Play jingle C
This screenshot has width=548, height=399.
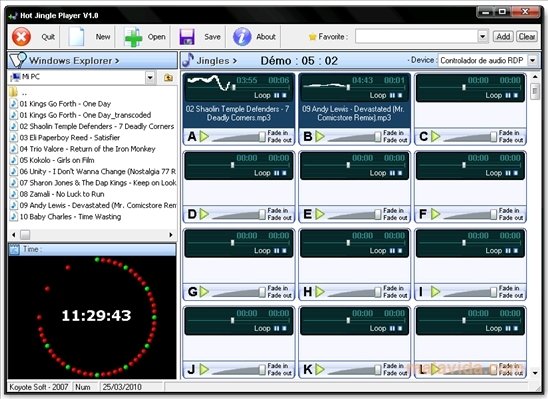click(x=435, y=136)
